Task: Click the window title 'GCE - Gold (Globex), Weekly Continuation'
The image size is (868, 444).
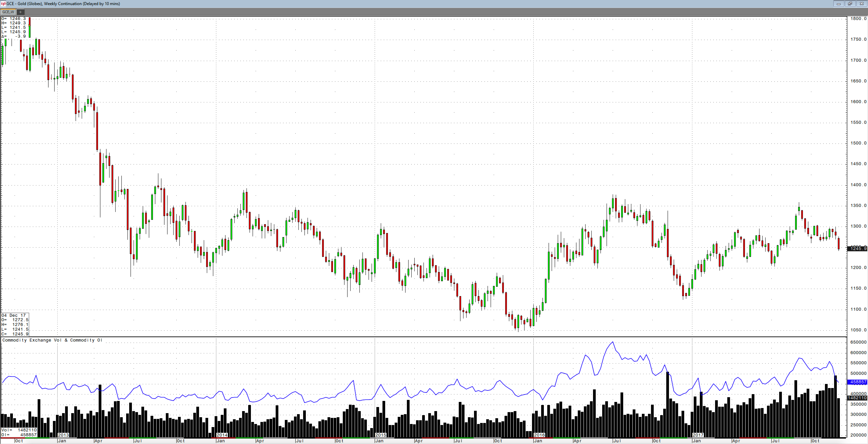Action: coord(44,4)
